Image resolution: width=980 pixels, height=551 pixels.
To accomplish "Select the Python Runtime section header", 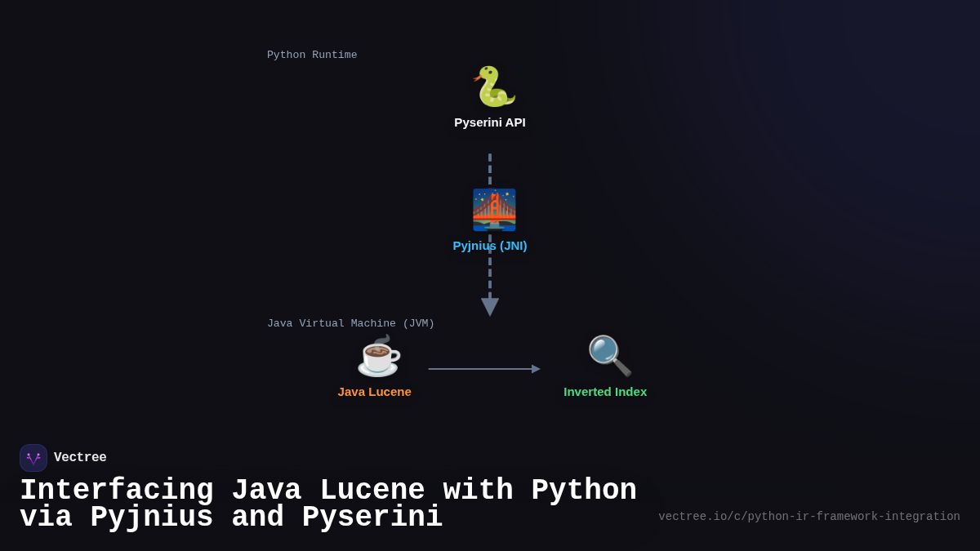I will tap(312, 55).
